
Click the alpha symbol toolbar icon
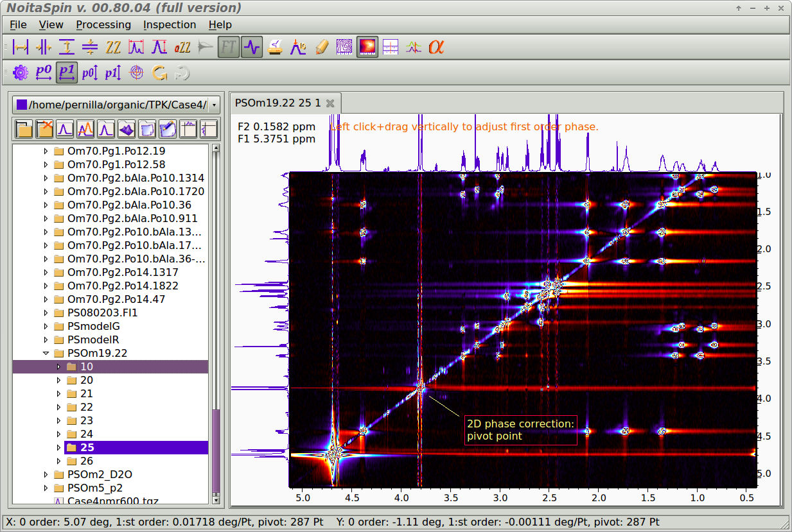(437, 47)
